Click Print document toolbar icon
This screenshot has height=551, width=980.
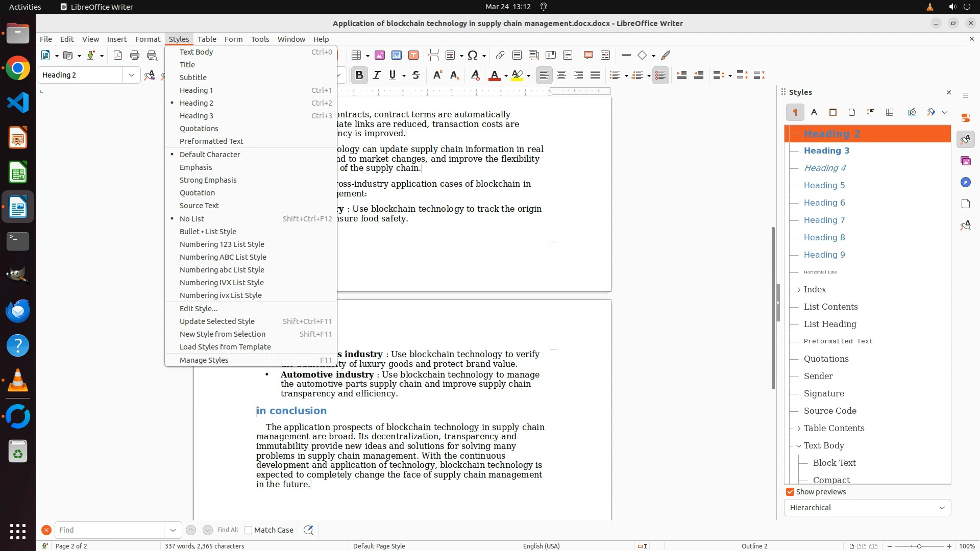pyautogui.click(x=135, y=56)
